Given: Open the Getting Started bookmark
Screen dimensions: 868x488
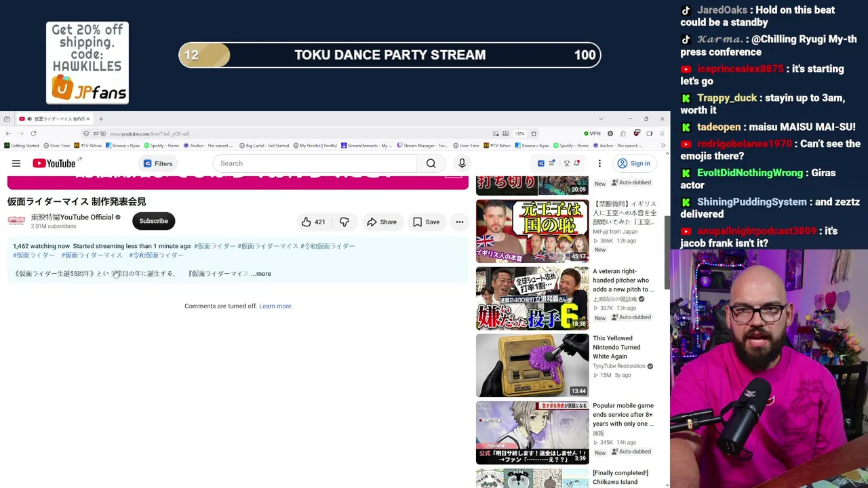Looking at the screenshot, I should click(x=22, y=146).
